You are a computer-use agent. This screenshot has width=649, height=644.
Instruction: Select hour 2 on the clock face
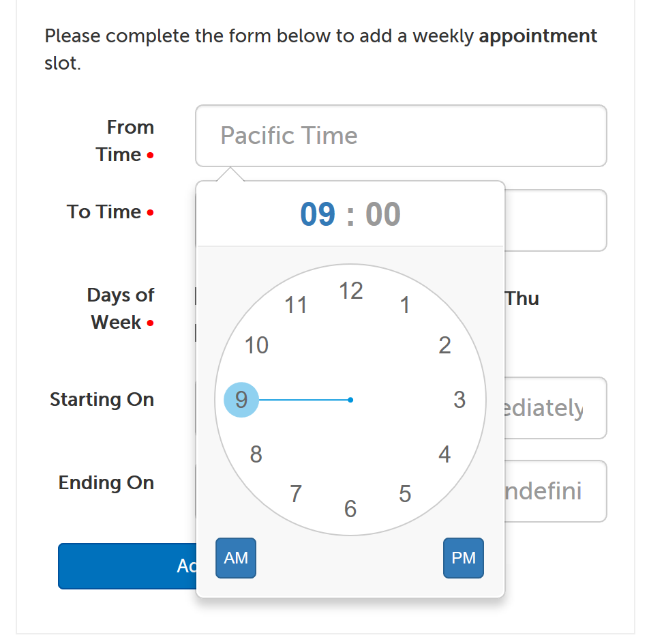pos(445,345)
